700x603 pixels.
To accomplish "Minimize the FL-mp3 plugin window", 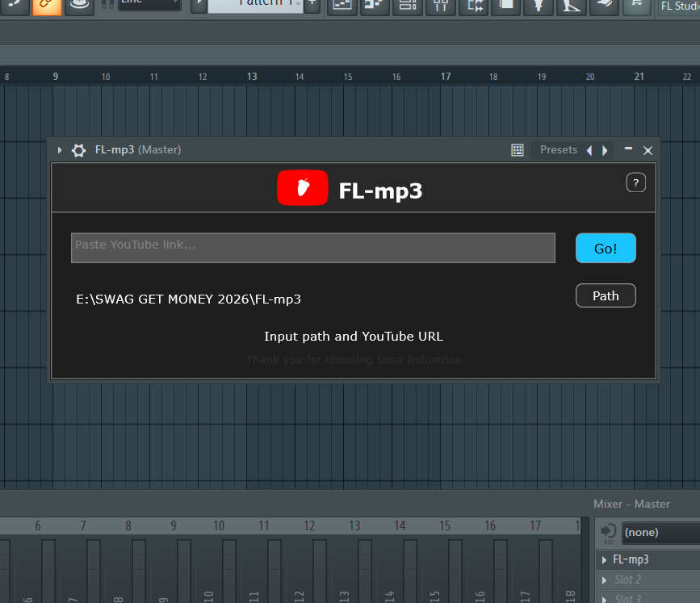I will tap(629, 149).
